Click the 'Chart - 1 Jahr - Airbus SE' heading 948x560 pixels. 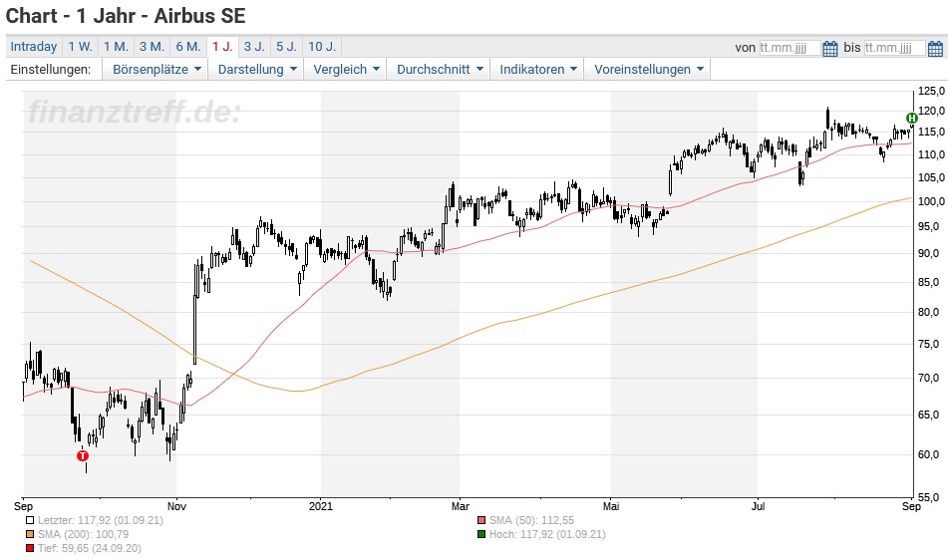coord(126,16)
